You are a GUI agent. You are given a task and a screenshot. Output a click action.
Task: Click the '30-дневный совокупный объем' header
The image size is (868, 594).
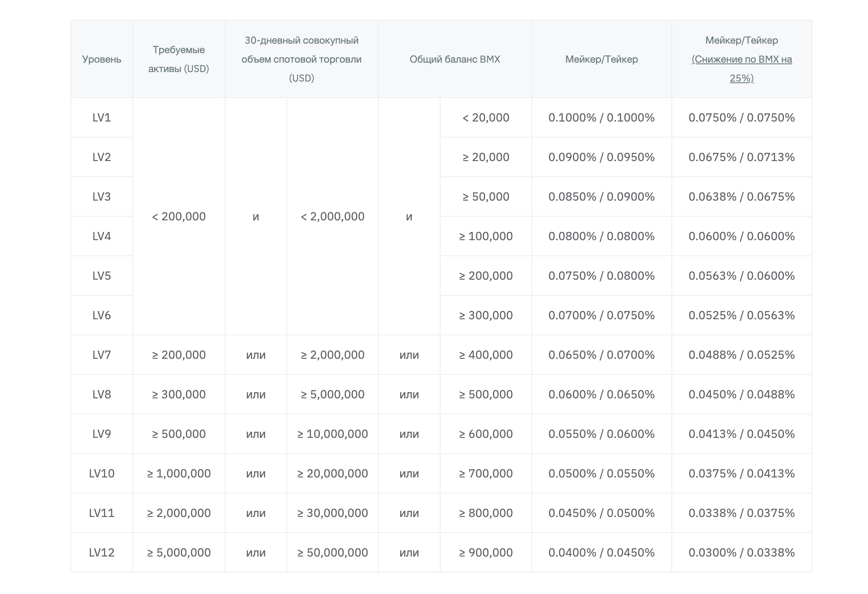pos(301,59)
